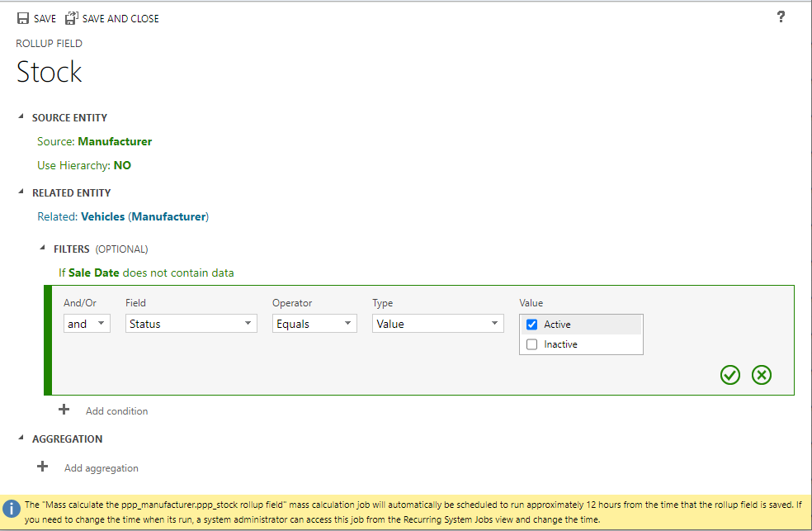Open the Field dropdown showing Status
Viewport: 812px width, 531px height.
tap(247, 323)
